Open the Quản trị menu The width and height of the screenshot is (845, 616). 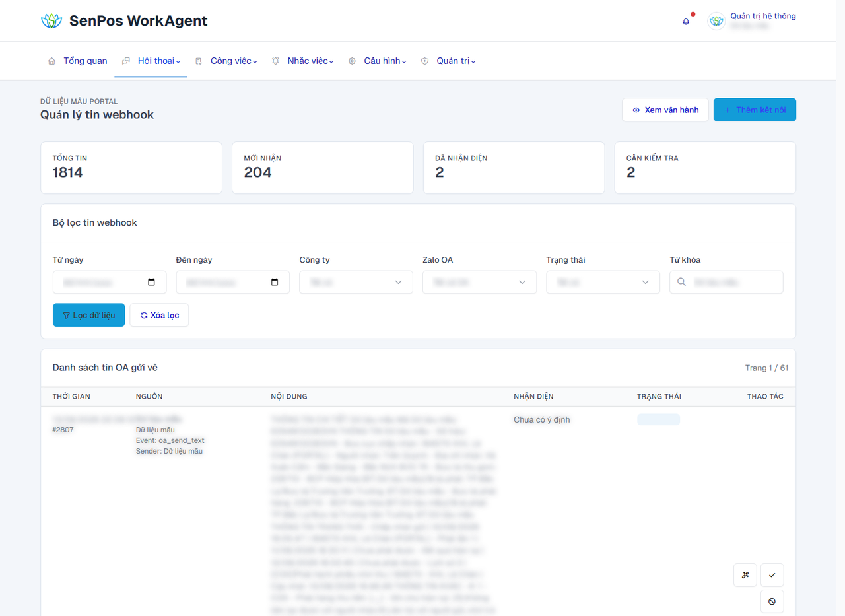[x=448, y=61]
